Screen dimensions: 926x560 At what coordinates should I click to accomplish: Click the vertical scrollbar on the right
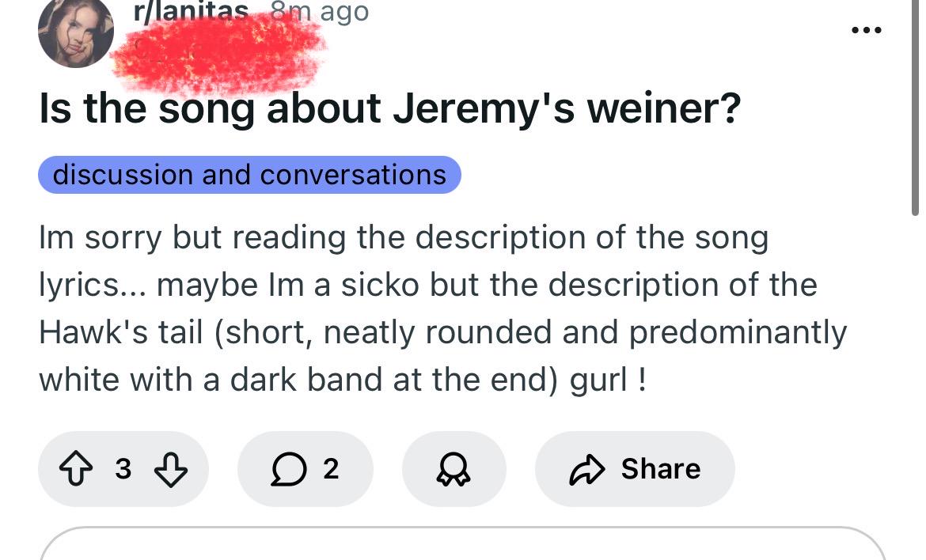[x=915, y=108]
